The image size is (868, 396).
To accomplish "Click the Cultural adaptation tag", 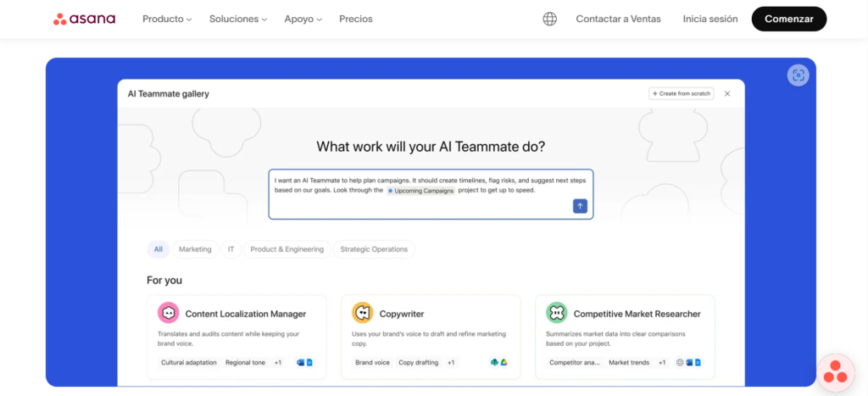I will pos(189,363).
